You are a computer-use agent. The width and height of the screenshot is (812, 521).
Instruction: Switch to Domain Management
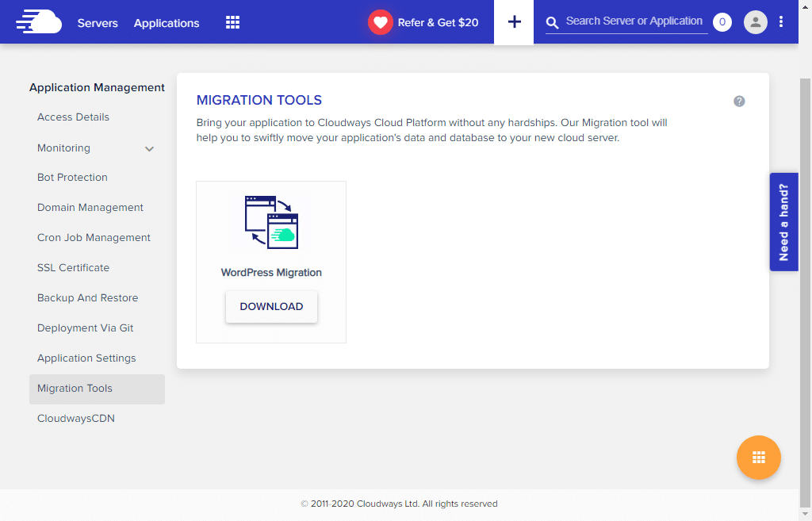coord(90,207)
